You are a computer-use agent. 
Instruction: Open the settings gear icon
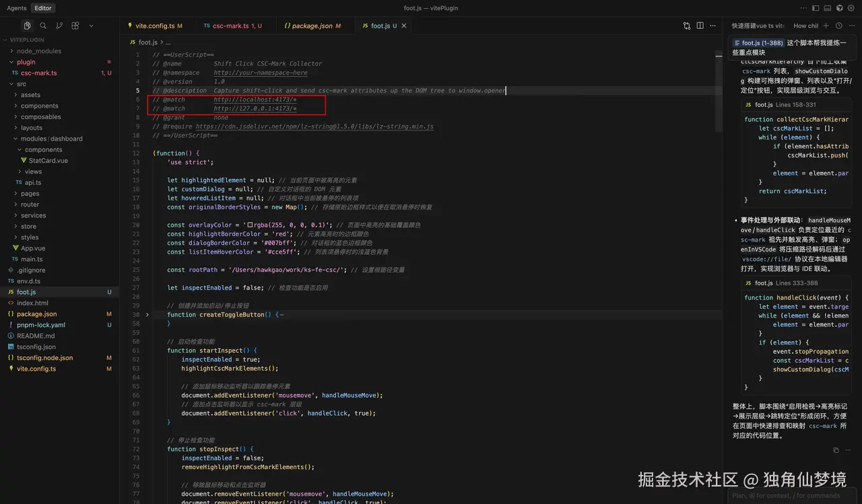coord(851,8)
